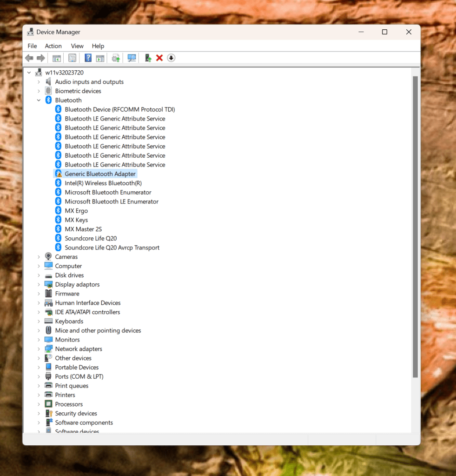Click Scan for hardware changes monitor icon
The width and height of the screenshot is (456, 476).
[132, 58]
